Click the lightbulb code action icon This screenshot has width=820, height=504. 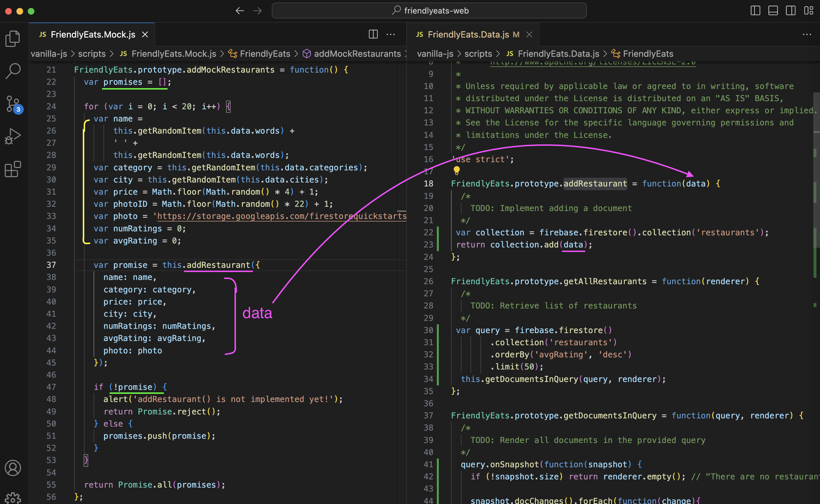[456, 171]
